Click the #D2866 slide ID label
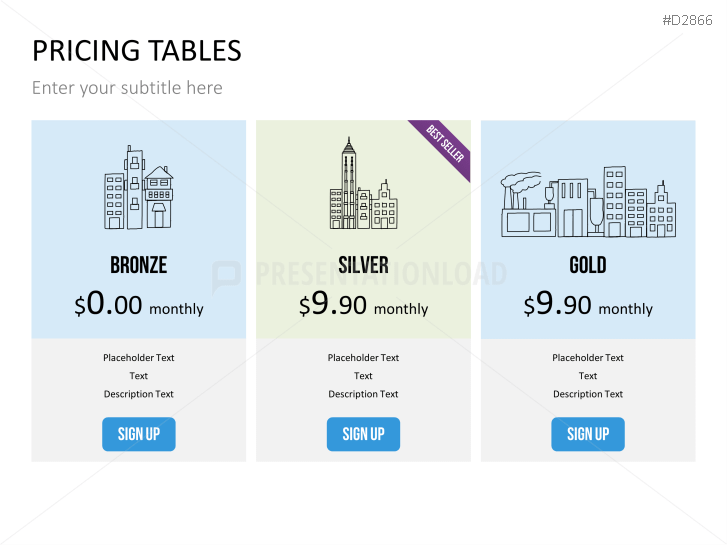The height and width of the screenshot is (545, 727). click(x=689, y=20)
